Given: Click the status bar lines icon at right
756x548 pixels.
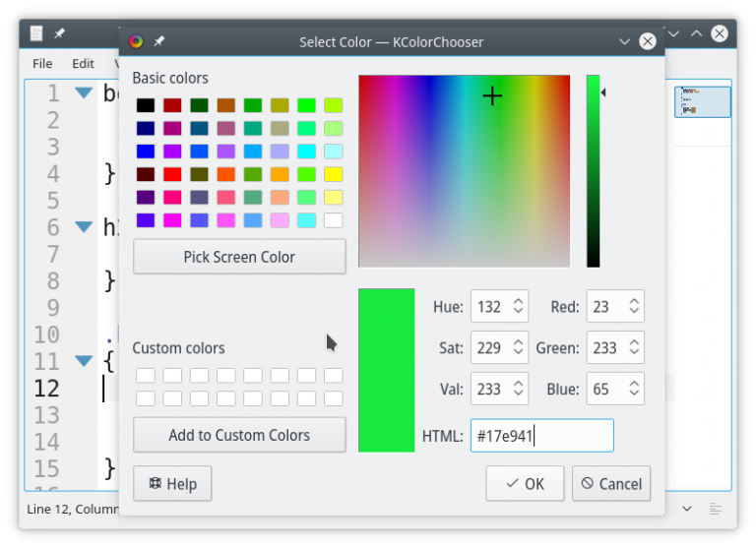Looking at the screenshot, I should tap(716, 509).
